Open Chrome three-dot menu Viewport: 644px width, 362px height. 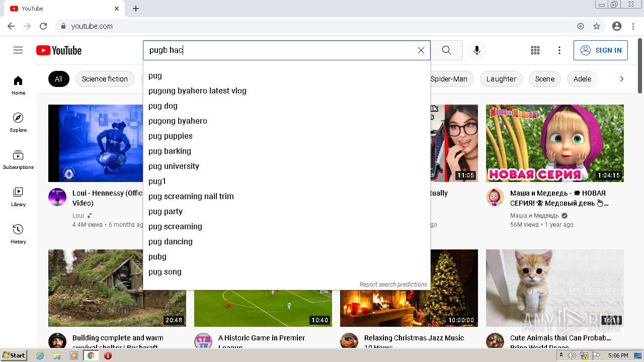click(x=632, y=26)
